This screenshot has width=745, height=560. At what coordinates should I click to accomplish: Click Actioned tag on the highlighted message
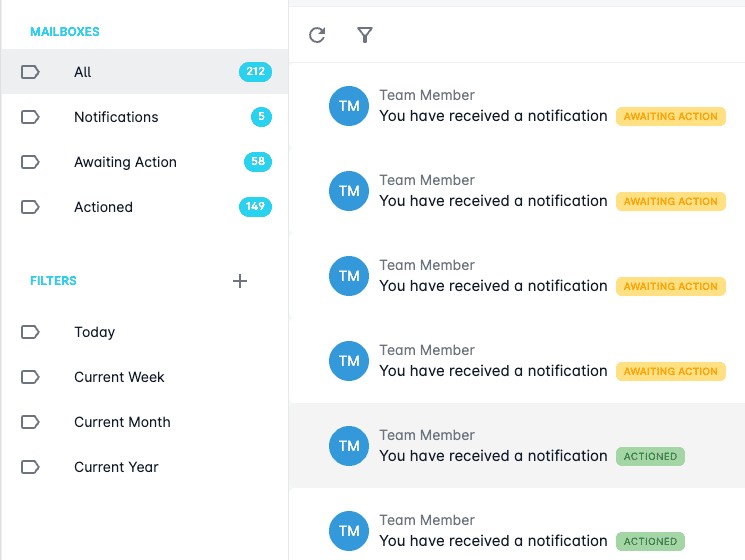[x=650, y=456]
